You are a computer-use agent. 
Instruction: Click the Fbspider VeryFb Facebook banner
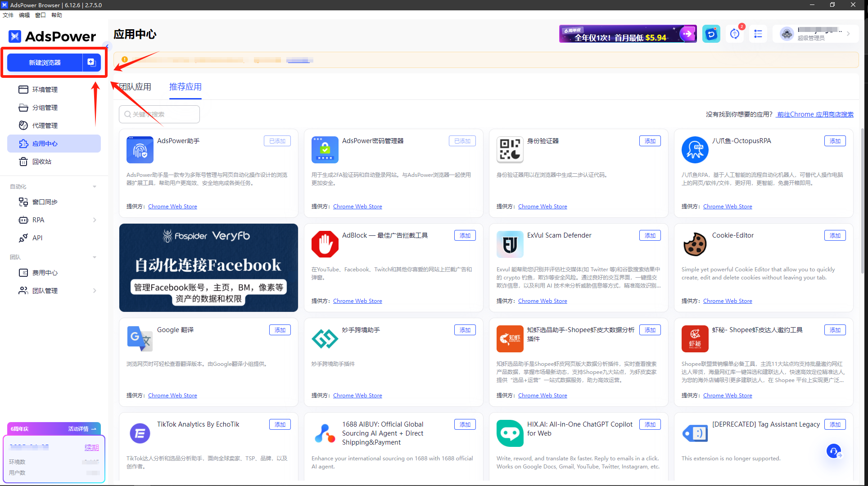(x=208, y=268)
